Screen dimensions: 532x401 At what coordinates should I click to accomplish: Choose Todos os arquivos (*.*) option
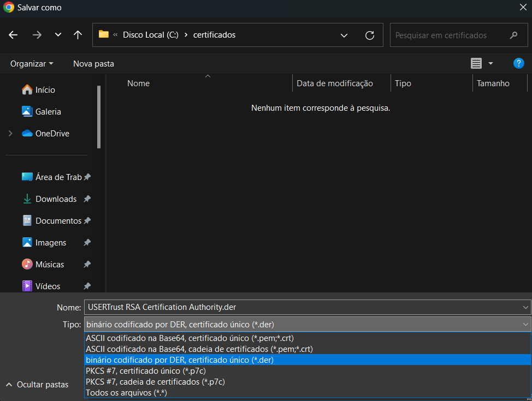click(x=308, y=392)
